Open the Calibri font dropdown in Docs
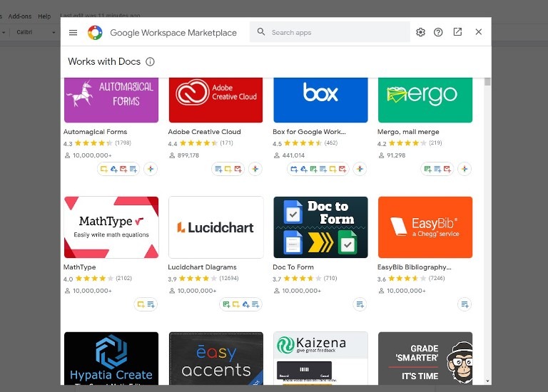The height and width of the screenshot is (392, 548). [36, 32]
